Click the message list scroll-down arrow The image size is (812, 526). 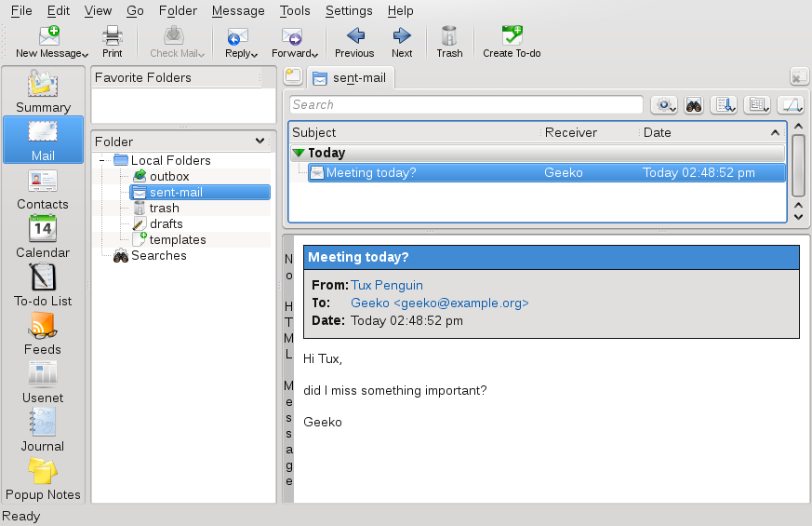pyautogui.click(x=799, y=217)
